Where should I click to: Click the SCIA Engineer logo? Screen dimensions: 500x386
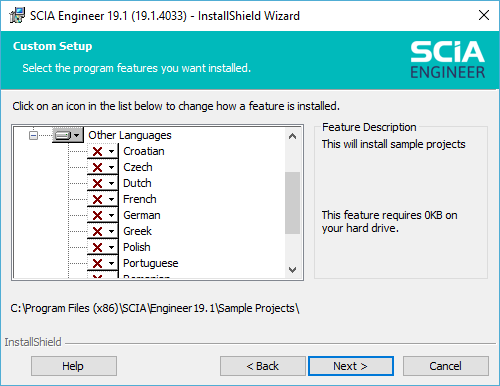pos(447,60)
